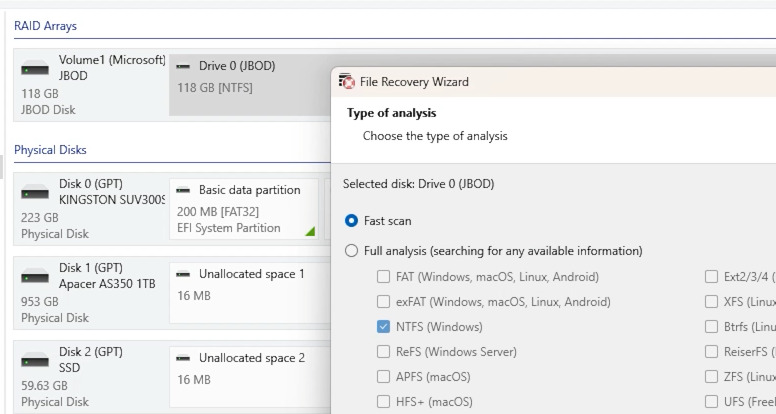The width and height of the screenshot is (776, 414).
Task: Click the 'EFI System Partition' label
Action: point(229,228)
